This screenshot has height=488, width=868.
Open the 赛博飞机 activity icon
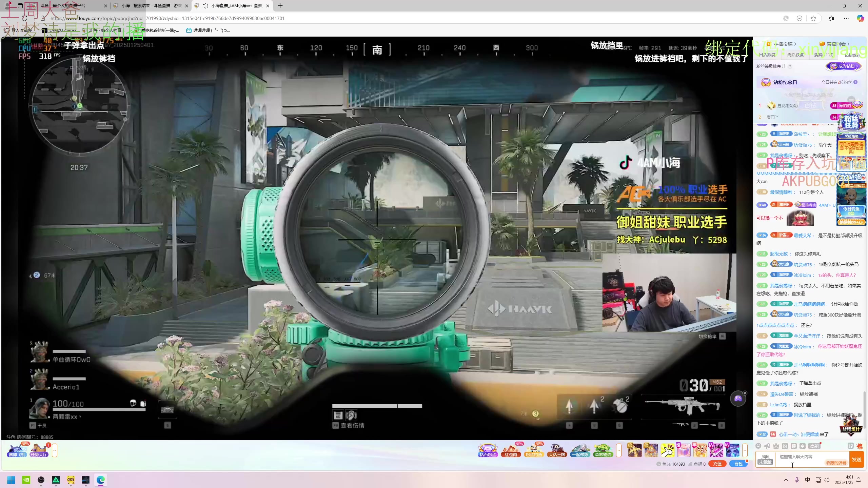coord(17,450)
